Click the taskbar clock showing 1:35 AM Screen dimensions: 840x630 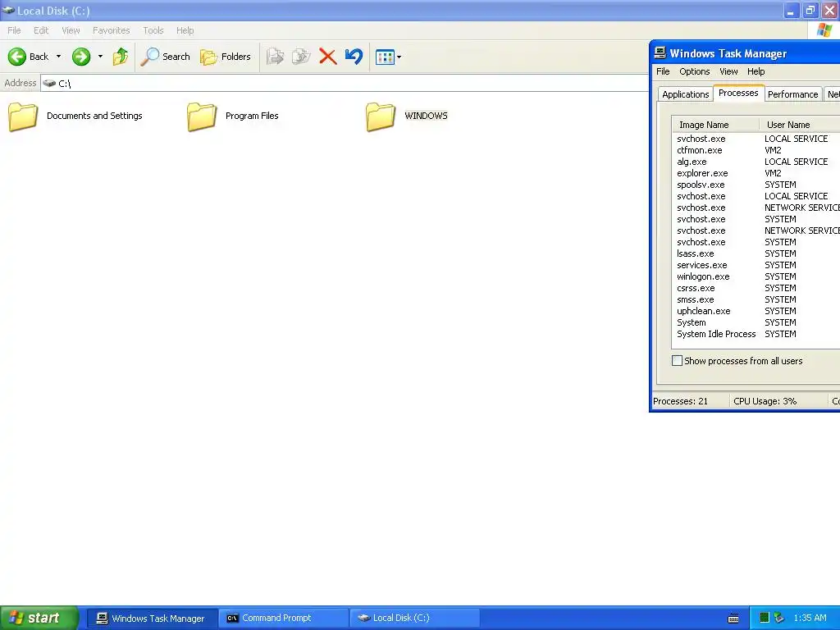[810, 618]
